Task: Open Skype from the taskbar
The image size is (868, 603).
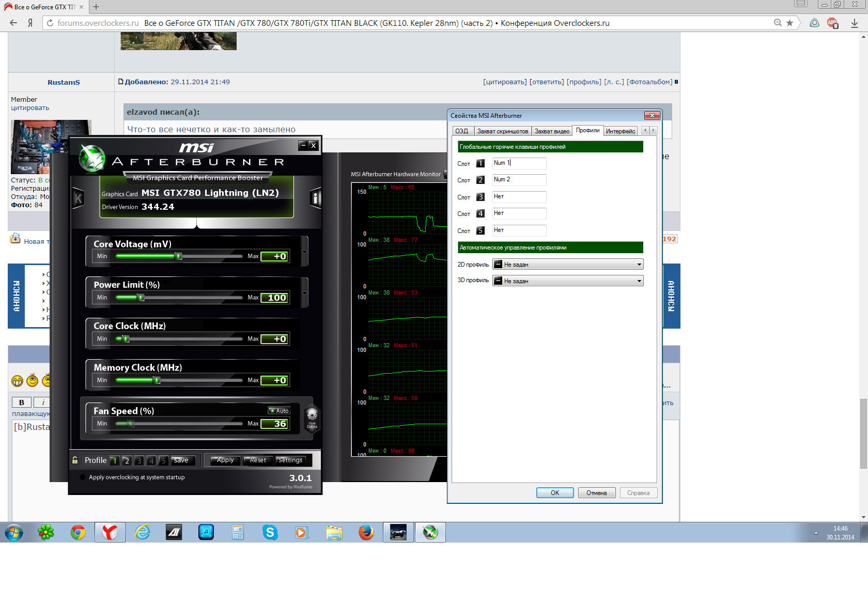Action: coord(270,532)
